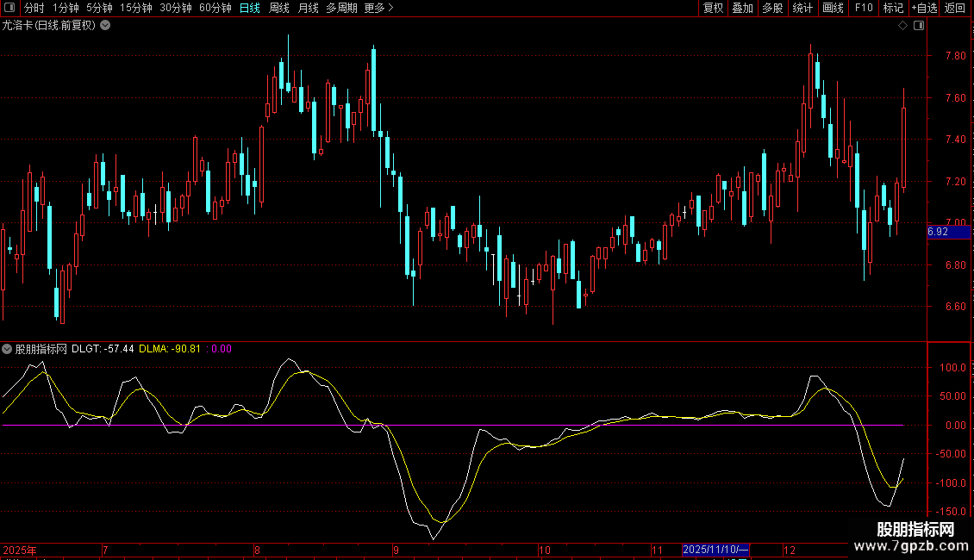974x560 pixels.
Task: Click month 8 marker on time axis
Action: coord(257,550)
